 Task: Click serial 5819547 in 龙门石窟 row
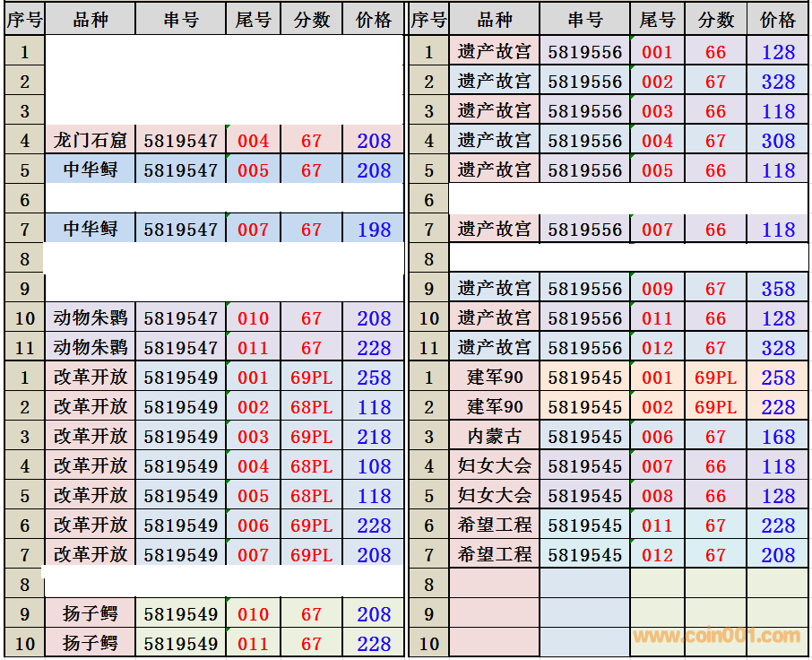180,141
